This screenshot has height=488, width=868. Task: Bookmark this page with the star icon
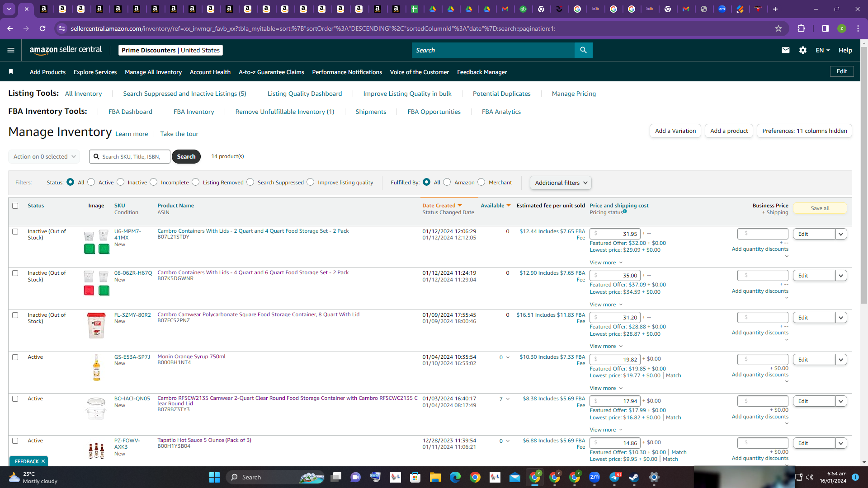(x=778, y=28)
